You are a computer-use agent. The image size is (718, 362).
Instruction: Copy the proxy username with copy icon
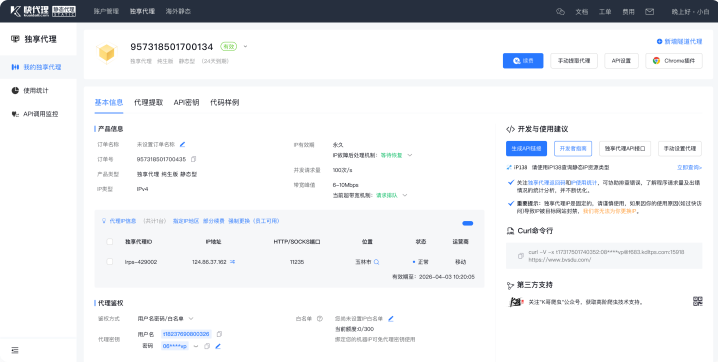219,334
